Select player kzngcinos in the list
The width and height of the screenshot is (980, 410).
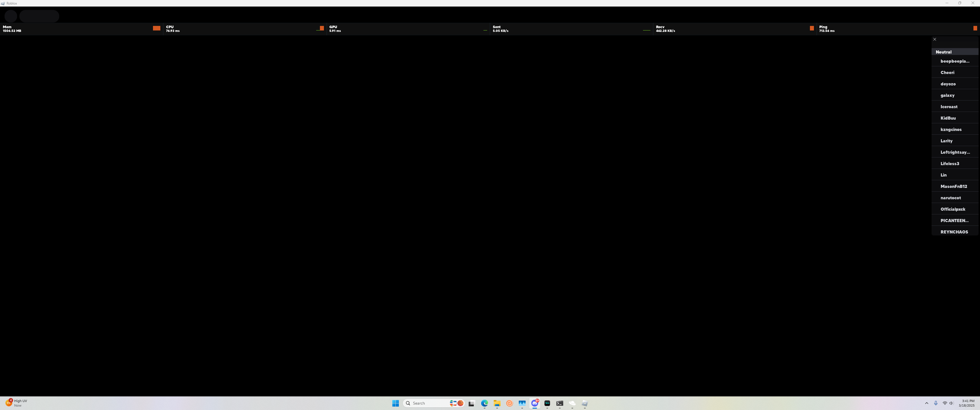point(955,130)
